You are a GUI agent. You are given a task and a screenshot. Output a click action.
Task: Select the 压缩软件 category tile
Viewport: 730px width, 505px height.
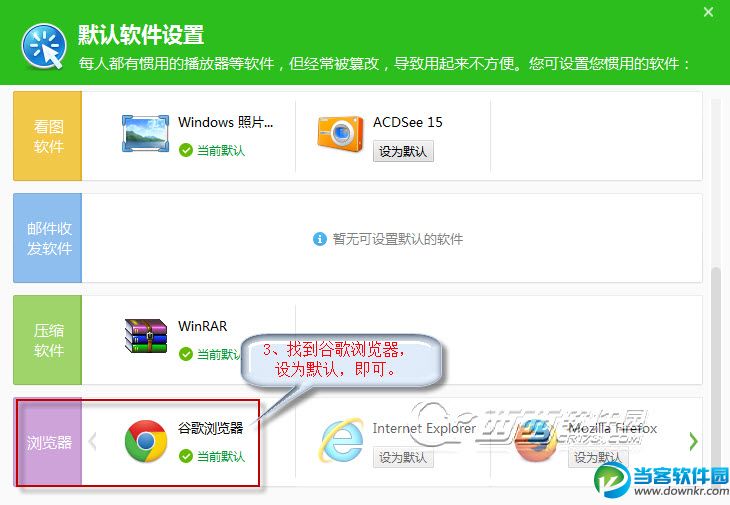pos(47,340)
